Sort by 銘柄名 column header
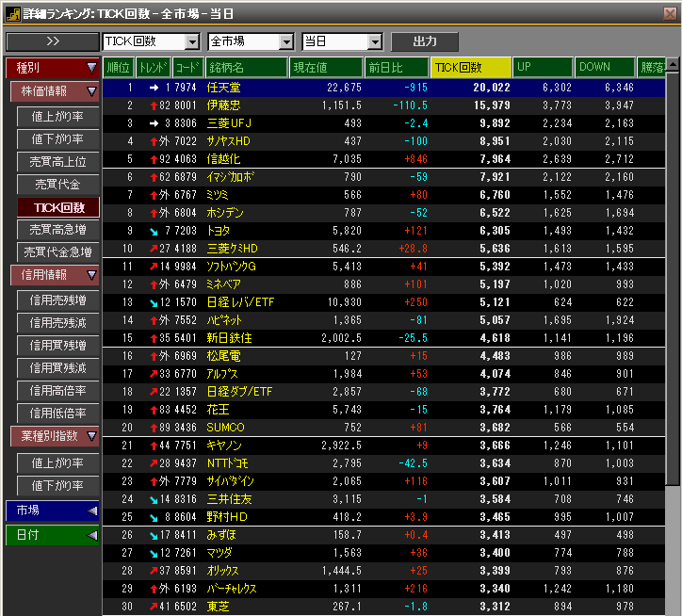This screenshot has width=682, height=616. pyautogui.click(x=247, y=68)
